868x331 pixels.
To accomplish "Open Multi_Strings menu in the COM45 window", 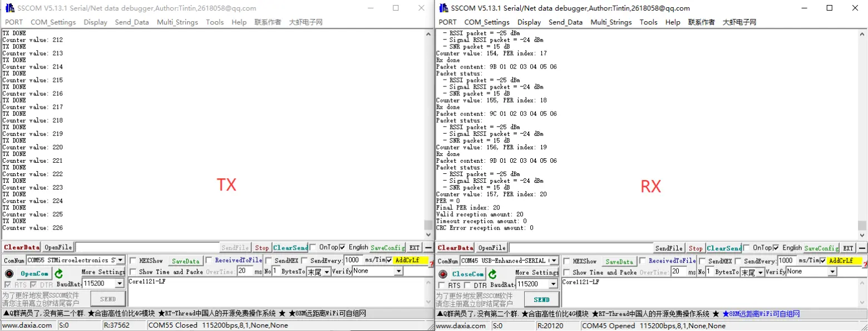I will point(611,22).
